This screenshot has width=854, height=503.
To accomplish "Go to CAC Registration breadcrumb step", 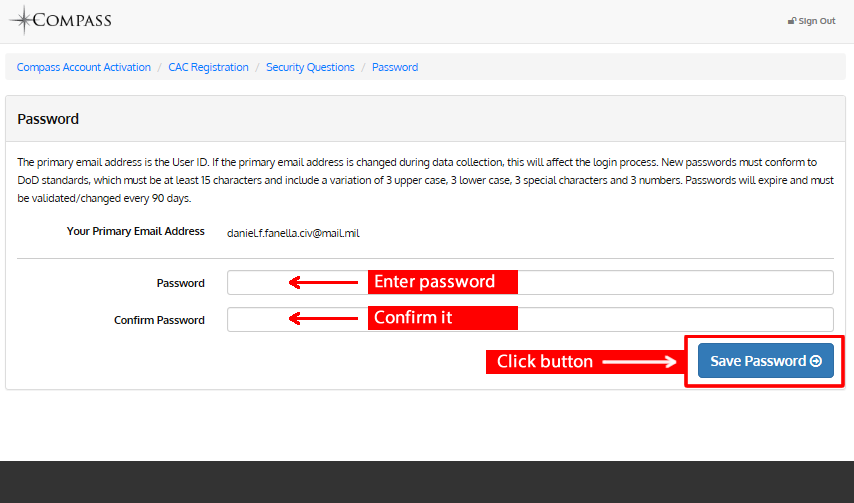I will (208, 67).
